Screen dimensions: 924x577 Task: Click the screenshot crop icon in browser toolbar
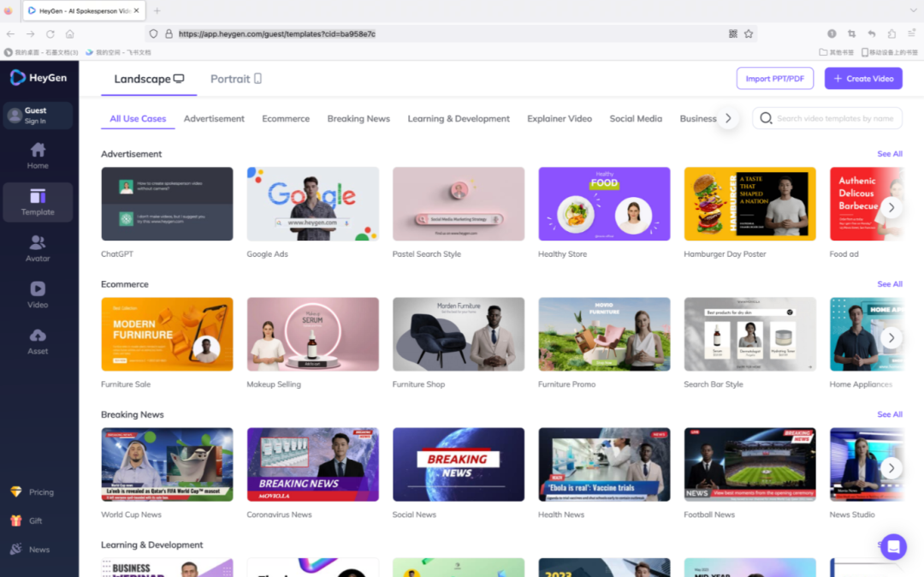[x=851, y=33]
